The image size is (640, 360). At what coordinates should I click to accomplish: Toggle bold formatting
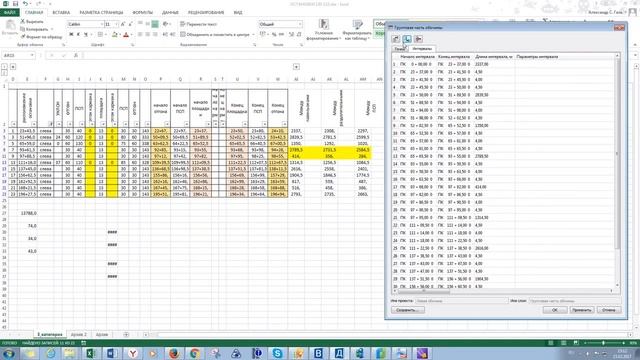[71, 35]
